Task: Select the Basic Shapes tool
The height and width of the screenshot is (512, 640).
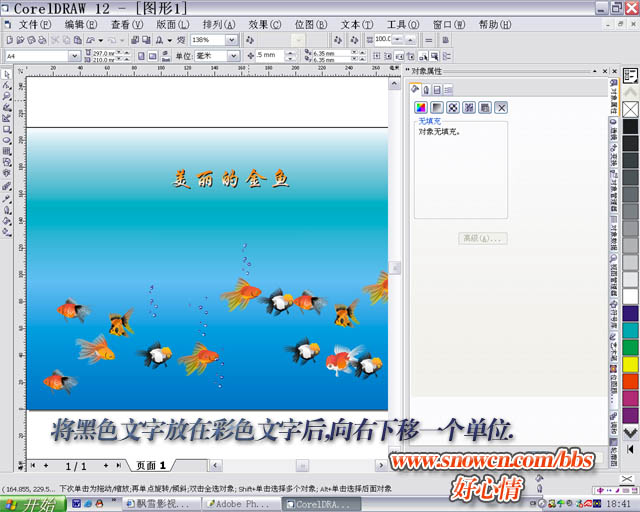Action: (7, 162)
